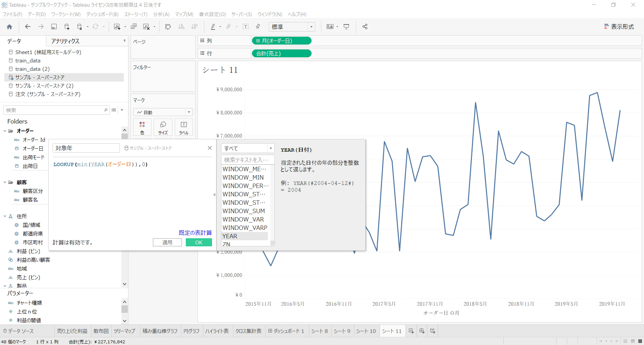Open the Size mark card
Screen dimensions: 644x345
(x=163, y=128)
